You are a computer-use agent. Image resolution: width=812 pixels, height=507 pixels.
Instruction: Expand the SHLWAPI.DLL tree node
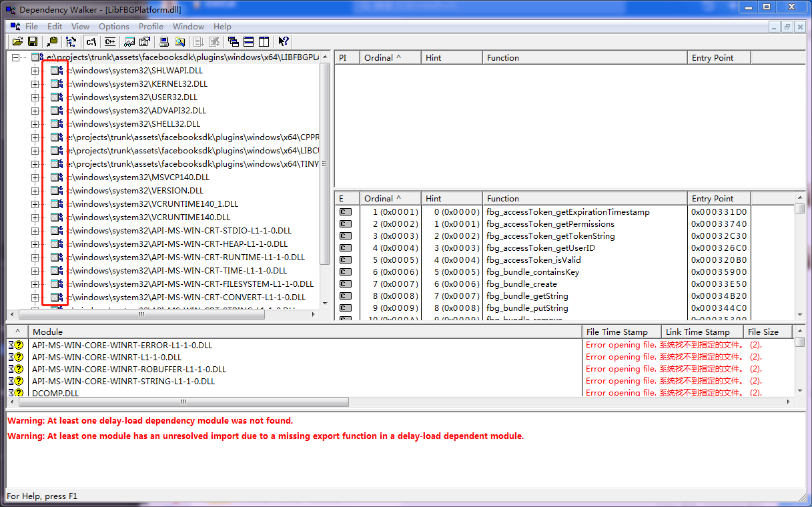35,71
